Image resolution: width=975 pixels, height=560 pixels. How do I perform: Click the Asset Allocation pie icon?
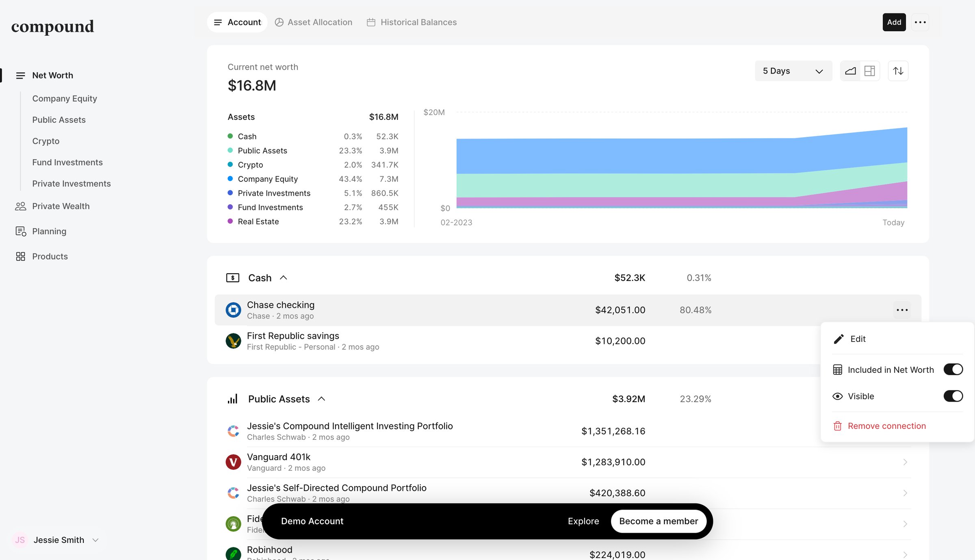pyautogui.click(x=279, y=22)
